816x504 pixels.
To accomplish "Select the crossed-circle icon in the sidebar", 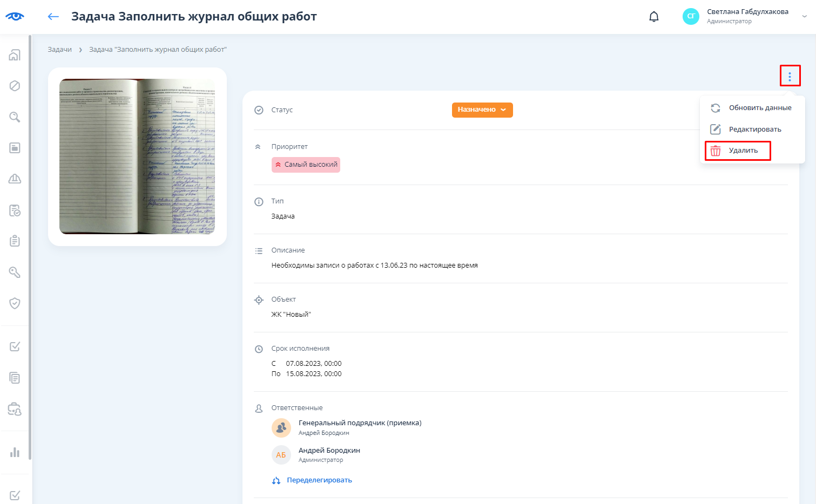I will click(15, 86).
